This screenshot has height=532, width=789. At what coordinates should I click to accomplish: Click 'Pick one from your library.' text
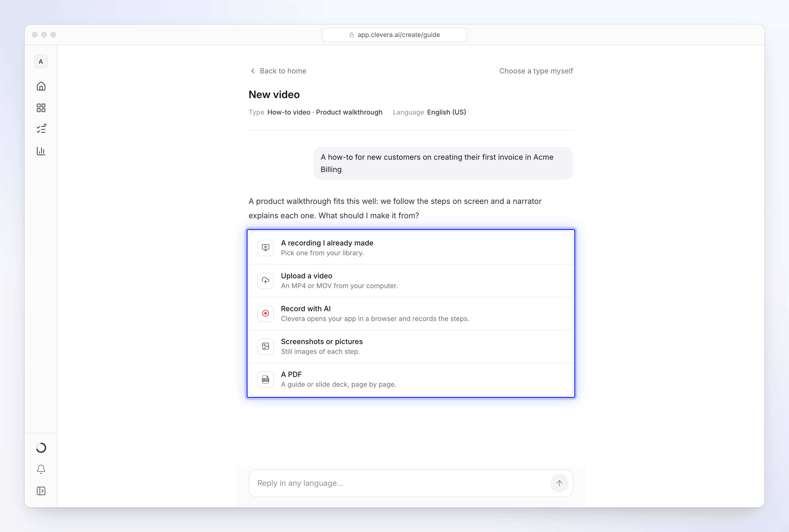click(x=322, y=253)
